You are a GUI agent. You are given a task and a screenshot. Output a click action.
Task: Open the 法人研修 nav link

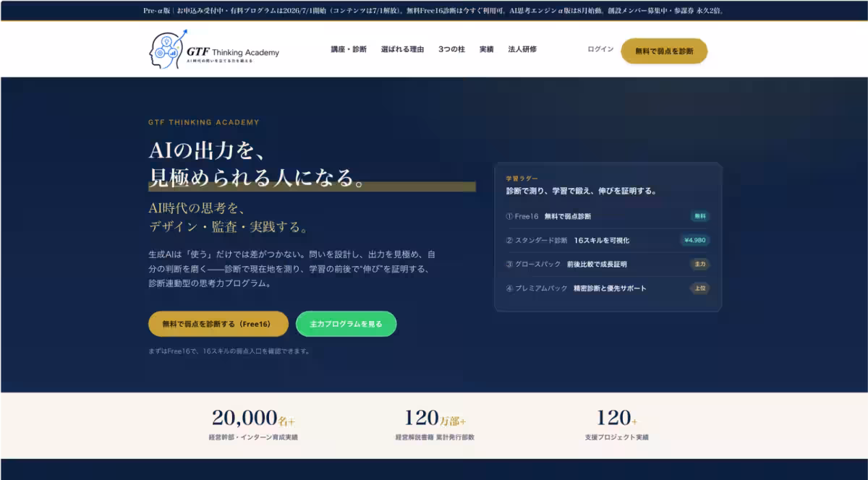[522, 49]
